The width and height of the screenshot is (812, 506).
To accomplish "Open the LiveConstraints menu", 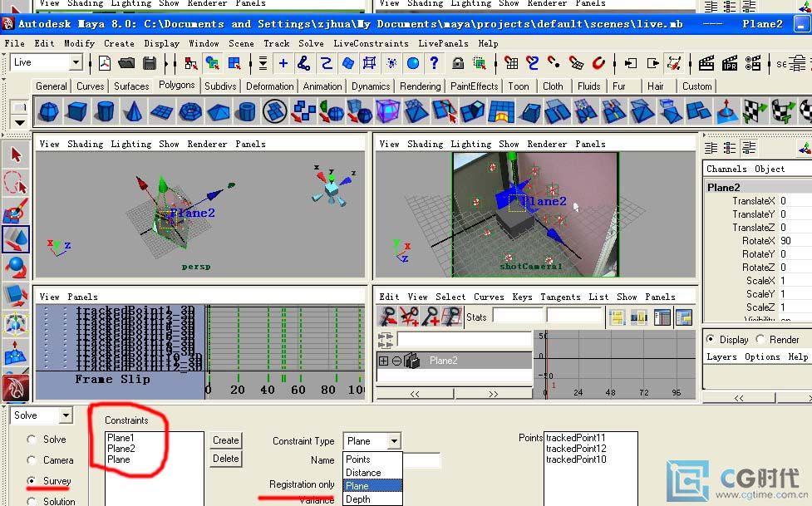I will pyautogui.click(x=371, y=43).
